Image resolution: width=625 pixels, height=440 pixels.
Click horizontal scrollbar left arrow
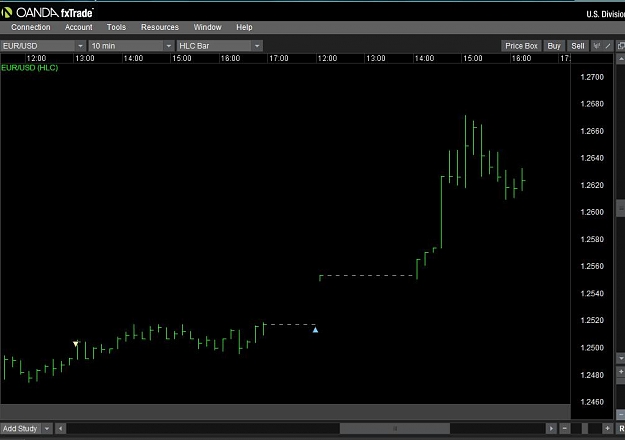point(60,429)
